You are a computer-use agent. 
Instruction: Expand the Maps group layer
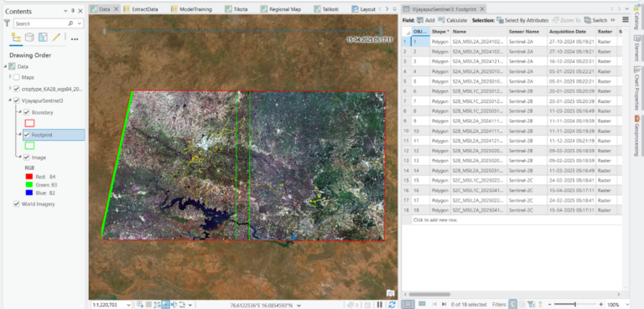(x=10, y=77)
